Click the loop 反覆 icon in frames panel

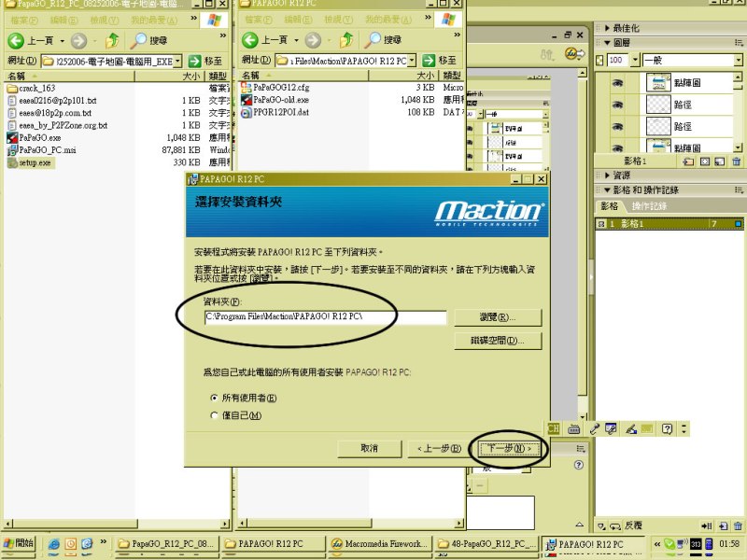[x=615, y=526]
